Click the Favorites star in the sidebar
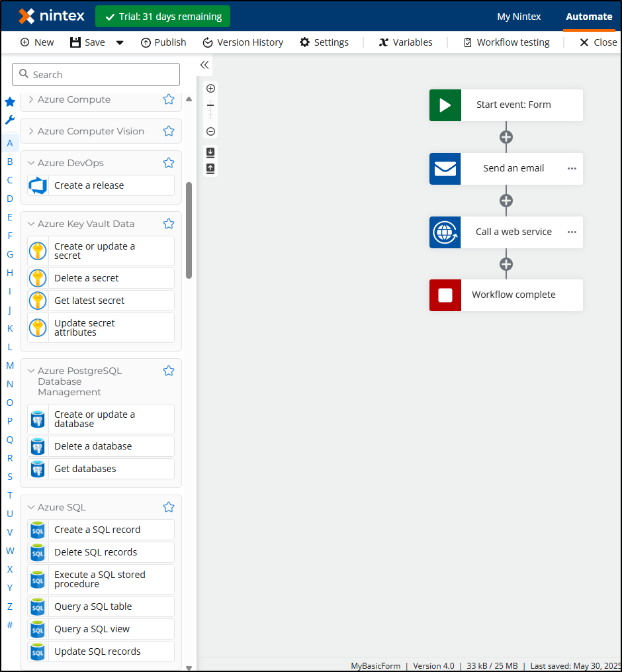The image size is (622, 672). pos(10,101)
